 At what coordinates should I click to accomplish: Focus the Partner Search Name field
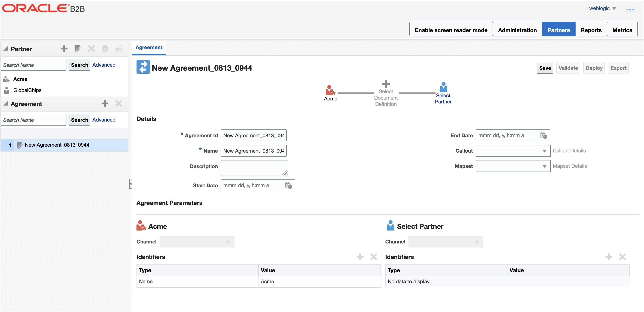click(33, 65)
